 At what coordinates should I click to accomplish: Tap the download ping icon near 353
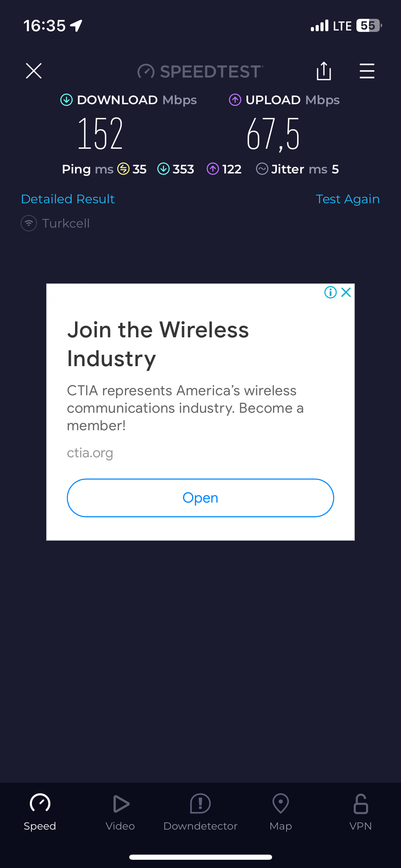[163, 169]
